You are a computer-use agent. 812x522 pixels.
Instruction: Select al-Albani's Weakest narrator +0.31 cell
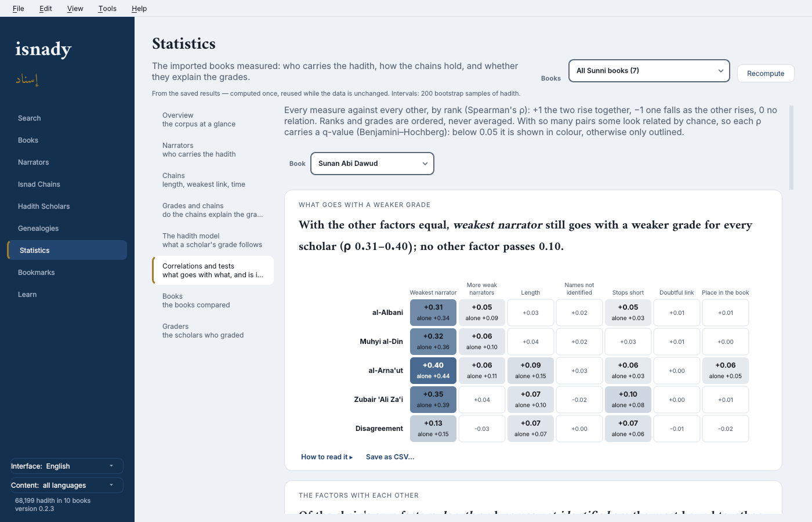[x=433, y=313]
